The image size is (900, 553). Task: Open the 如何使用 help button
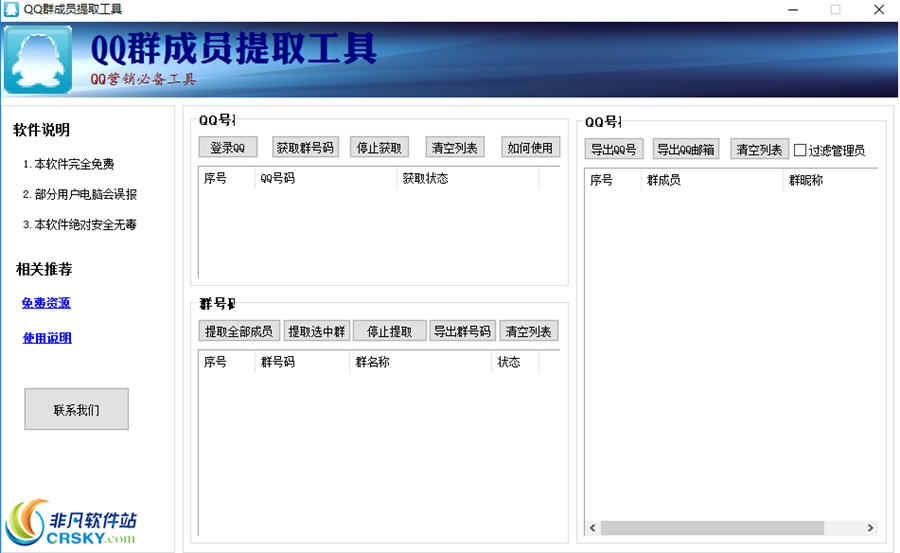(530, 148)
